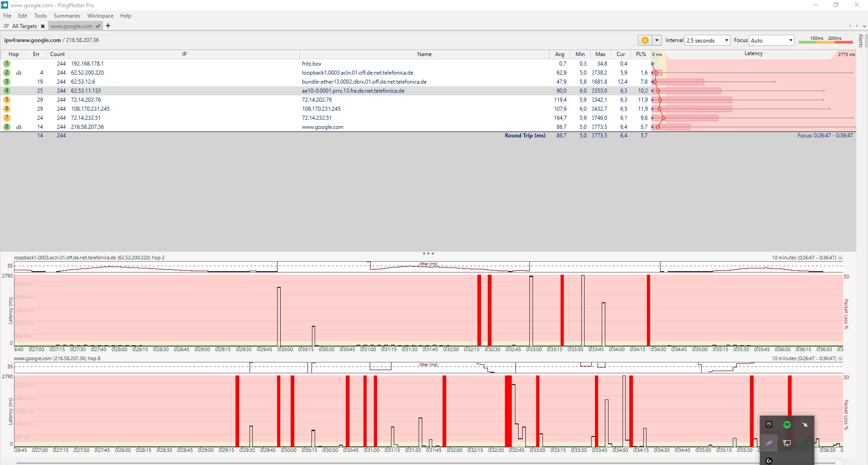Click the All Targets list icon
This screenshot has height=465, width=868.
coord(6,26)
